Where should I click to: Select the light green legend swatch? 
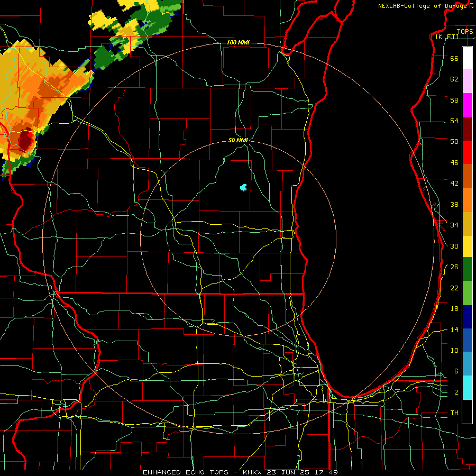coord(467,293)
